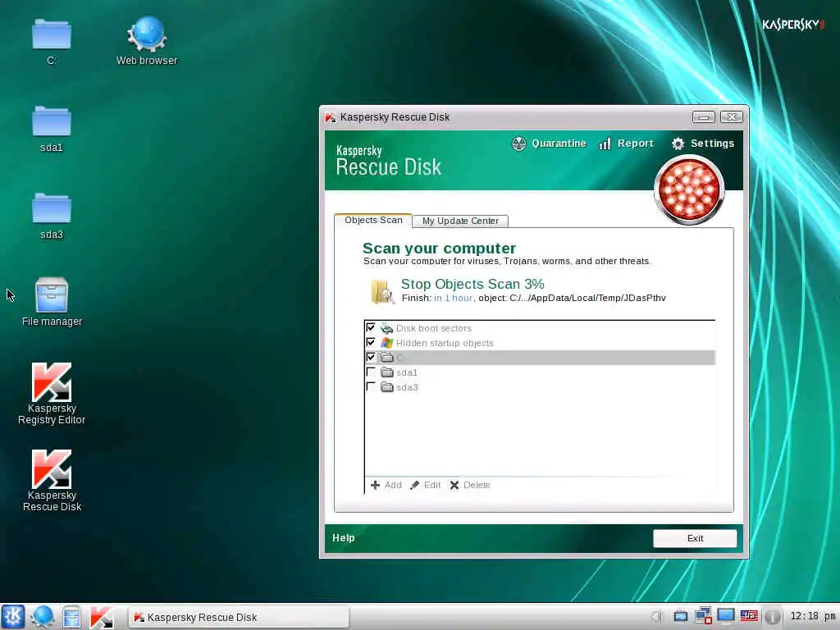Click Stop Objects Scan 3% link

(x=472, y=284)
